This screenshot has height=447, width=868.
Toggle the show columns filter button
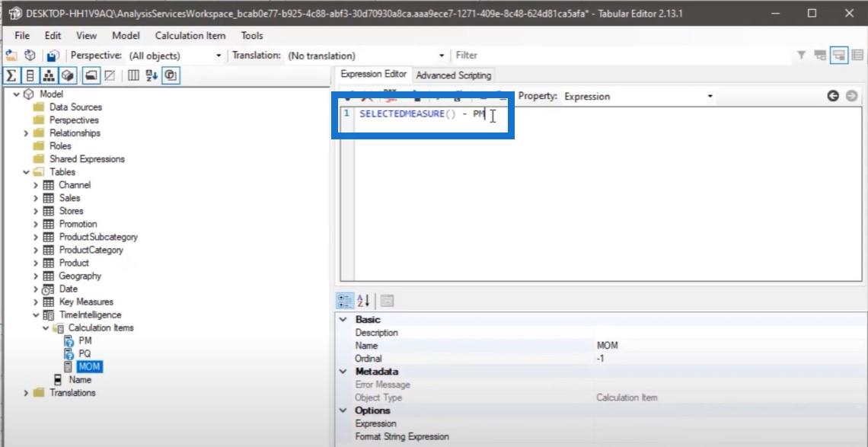click(x=30, y=75)
